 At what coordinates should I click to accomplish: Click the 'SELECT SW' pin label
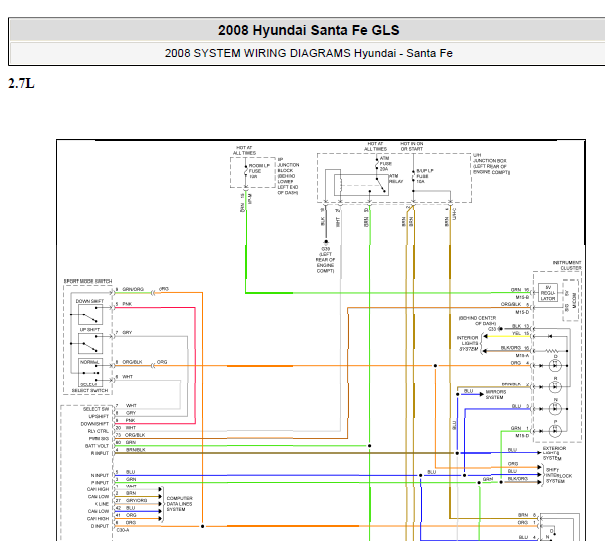(96, 409)
